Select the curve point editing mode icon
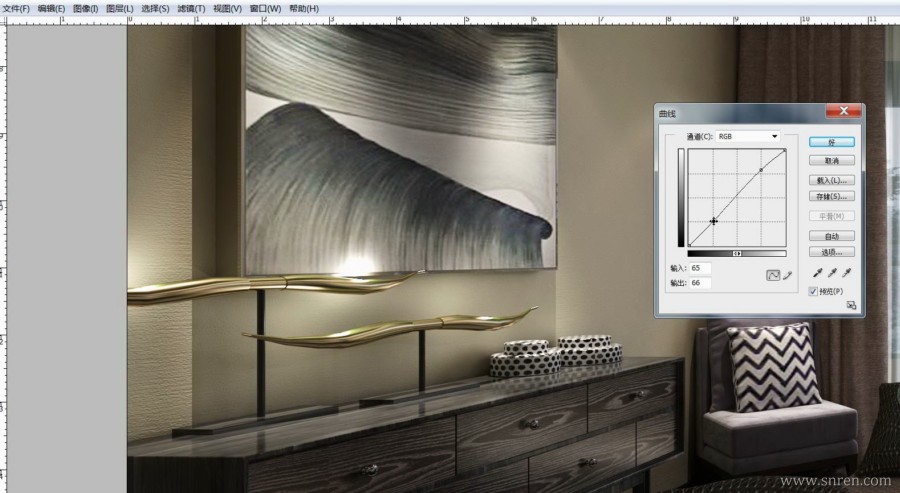 point(773,275)
